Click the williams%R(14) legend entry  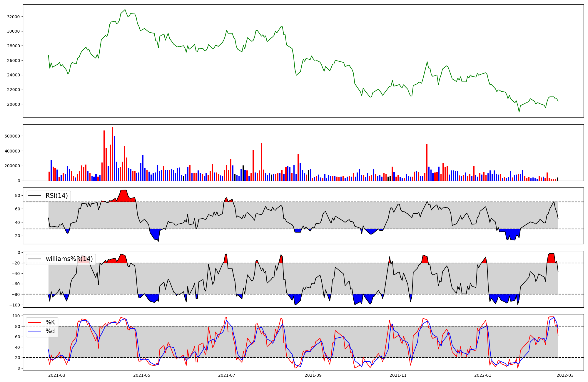point(69,259)
